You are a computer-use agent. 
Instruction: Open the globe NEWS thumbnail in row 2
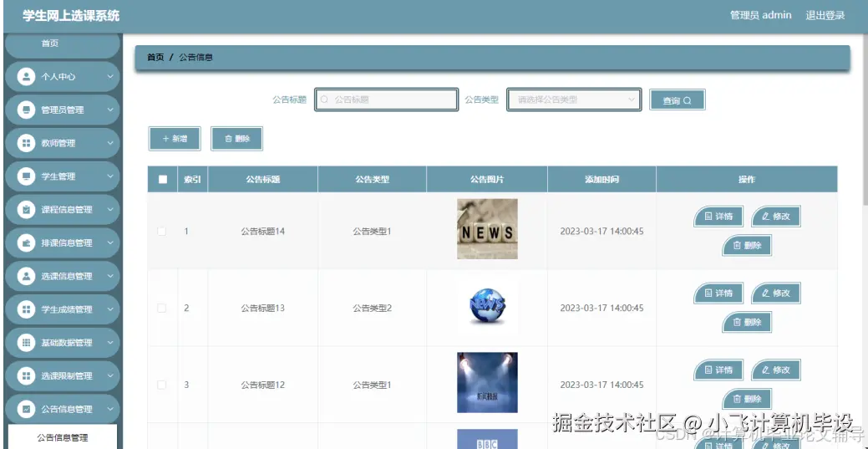[x=487, y=305]
